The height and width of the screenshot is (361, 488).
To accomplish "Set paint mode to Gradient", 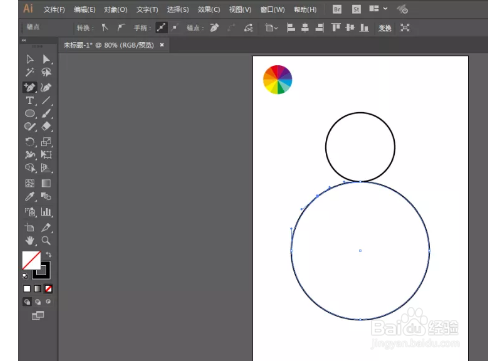I will click(x=38, y=289).
